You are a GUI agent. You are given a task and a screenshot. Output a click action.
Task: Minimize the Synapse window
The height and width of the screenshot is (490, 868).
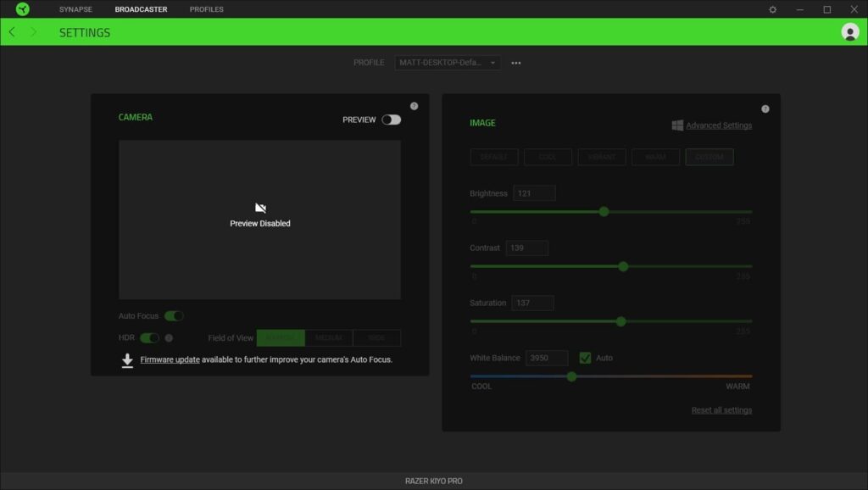tap(800, 9)
